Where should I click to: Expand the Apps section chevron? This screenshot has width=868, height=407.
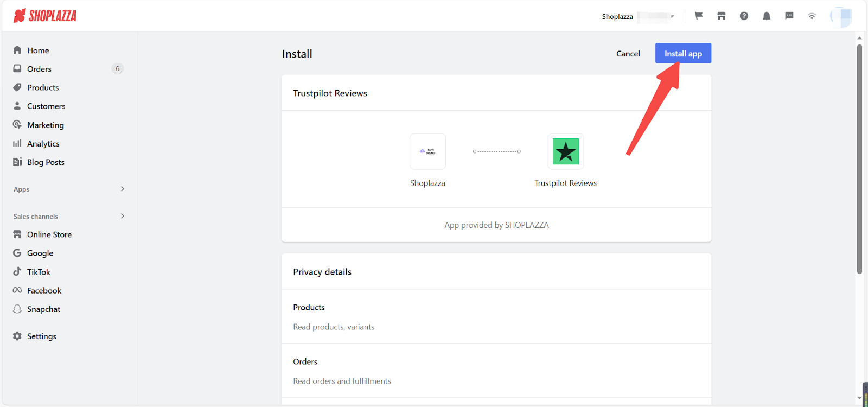click(123, 189)
